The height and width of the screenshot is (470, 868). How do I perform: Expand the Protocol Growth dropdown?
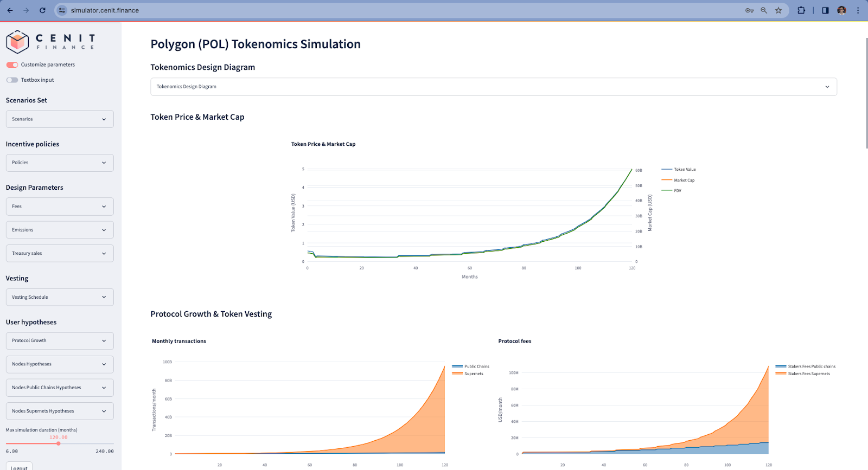[60, 341]
